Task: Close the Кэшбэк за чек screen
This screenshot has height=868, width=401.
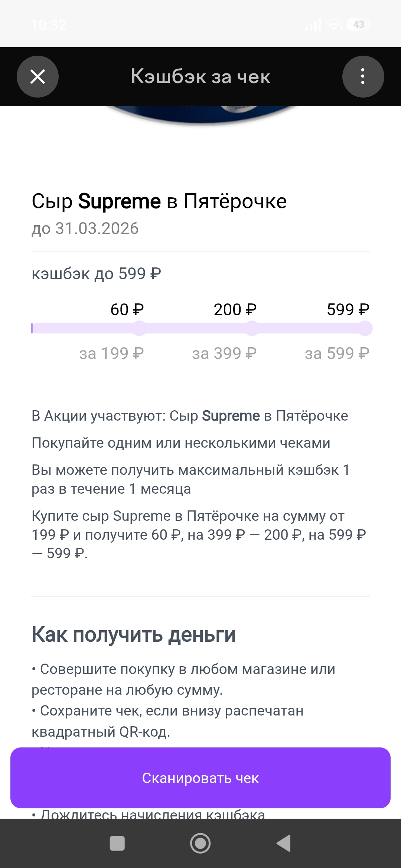Action: tap(38, 77)
